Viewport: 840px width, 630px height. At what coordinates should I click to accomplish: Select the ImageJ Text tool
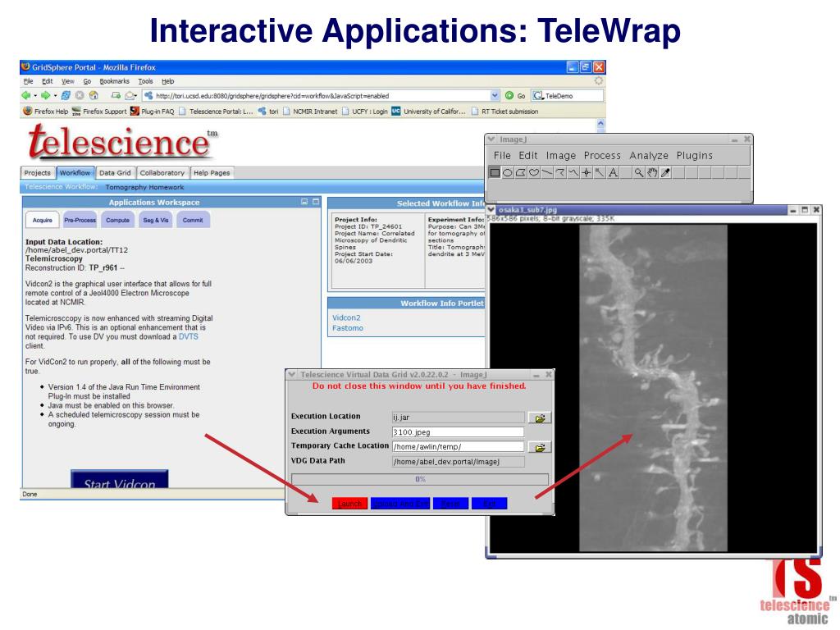613,172
